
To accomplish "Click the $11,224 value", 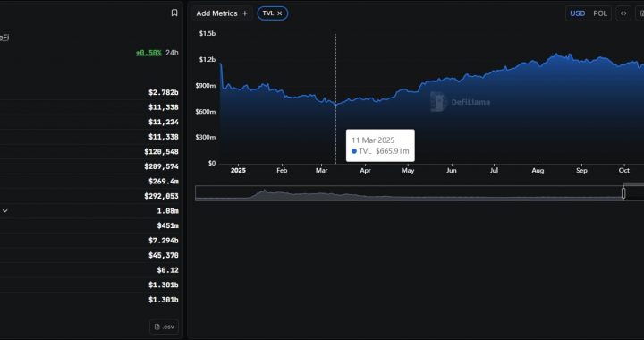I will [163, 122].
